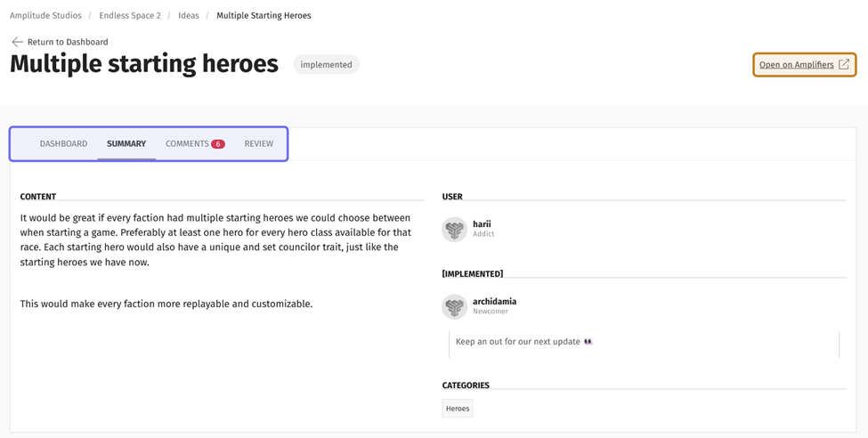Click Open on Amplifiers link
The width and height of the screenshot is (868, 438).
[x=796, y=65]
